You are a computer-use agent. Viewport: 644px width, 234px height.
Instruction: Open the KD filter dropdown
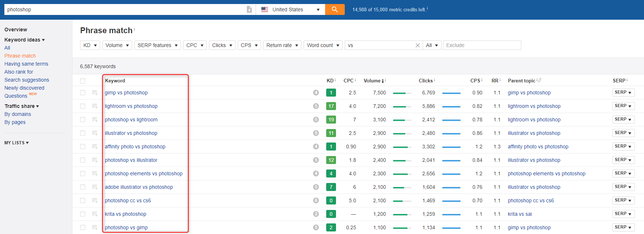click(x=90, y=45)
